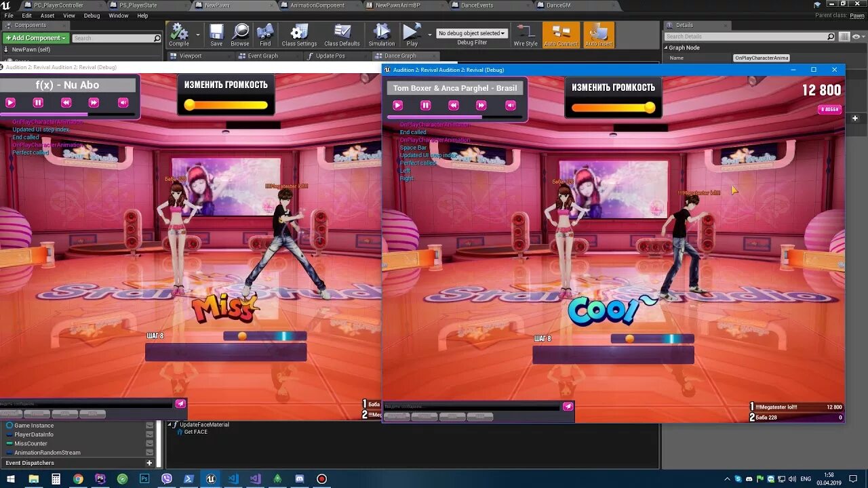
Task: Open Discord from the taskbar
Action: (x=300, y=479)
